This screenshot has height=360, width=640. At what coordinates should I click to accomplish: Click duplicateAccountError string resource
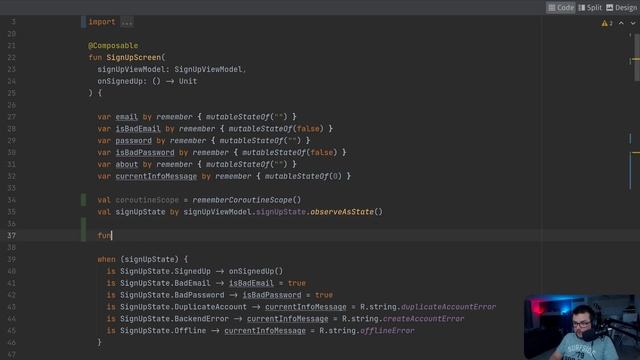(448, 307)
